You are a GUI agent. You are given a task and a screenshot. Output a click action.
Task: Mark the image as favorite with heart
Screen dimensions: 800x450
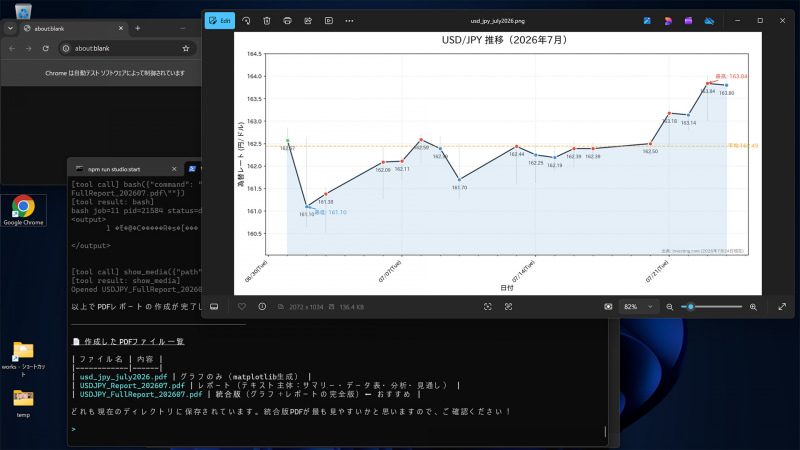[x=242, y=307]
